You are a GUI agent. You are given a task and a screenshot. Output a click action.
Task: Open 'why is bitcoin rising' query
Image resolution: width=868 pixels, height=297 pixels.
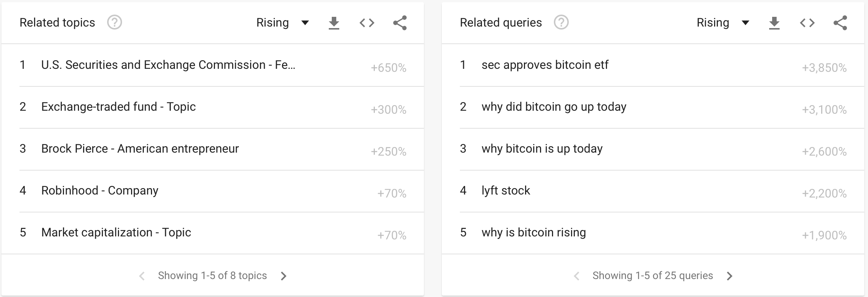coord(534,233)
